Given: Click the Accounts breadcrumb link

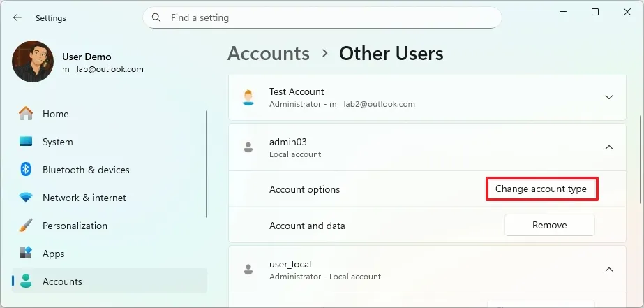Looking at the screenshot, I should coord(269,54).
